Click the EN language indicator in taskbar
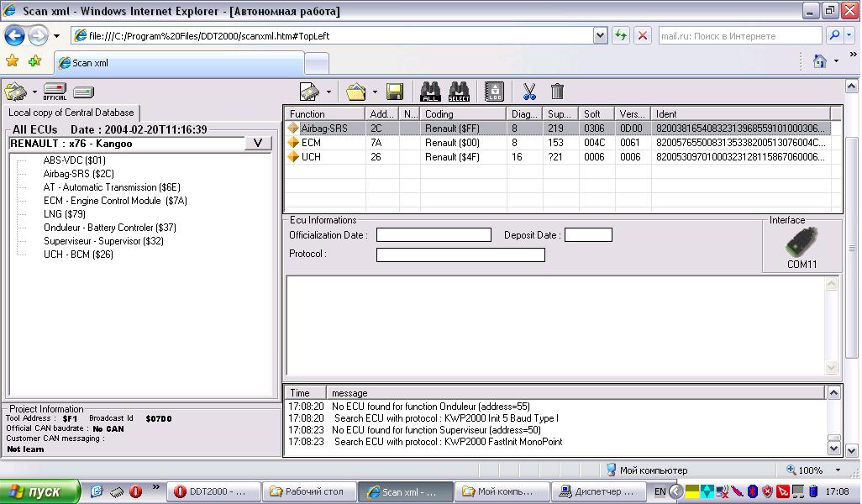This screenshot has width=862, height=504. click(x=660, y=491)
